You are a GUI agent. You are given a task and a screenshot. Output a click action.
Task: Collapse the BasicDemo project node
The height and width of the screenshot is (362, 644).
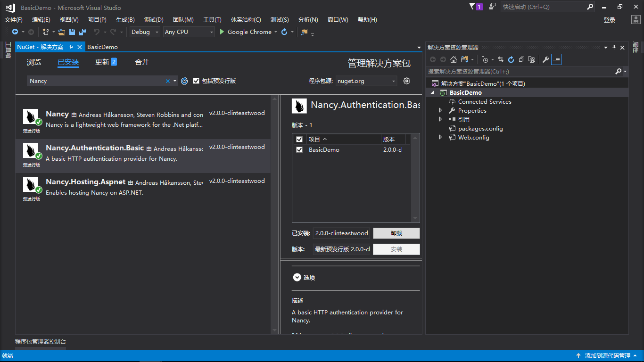(x=432, y=93)
